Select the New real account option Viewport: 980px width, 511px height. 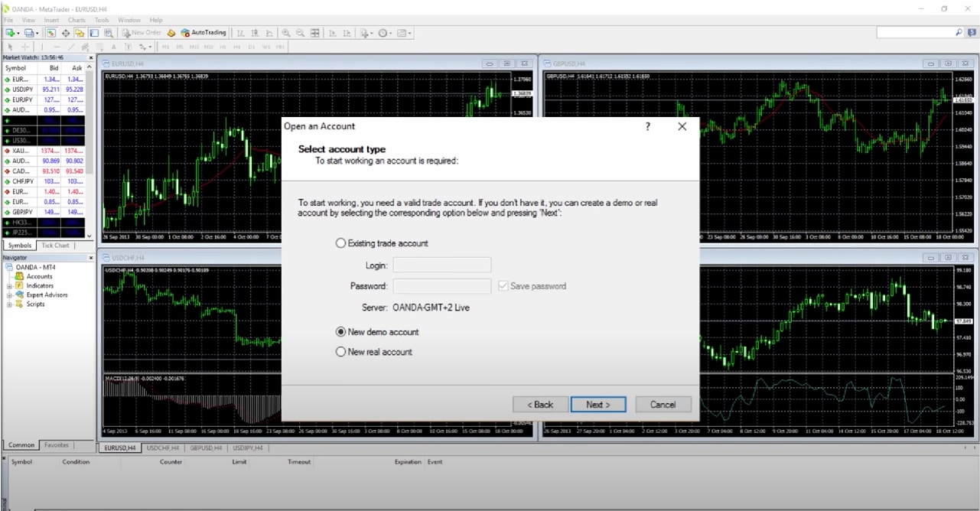341,352
